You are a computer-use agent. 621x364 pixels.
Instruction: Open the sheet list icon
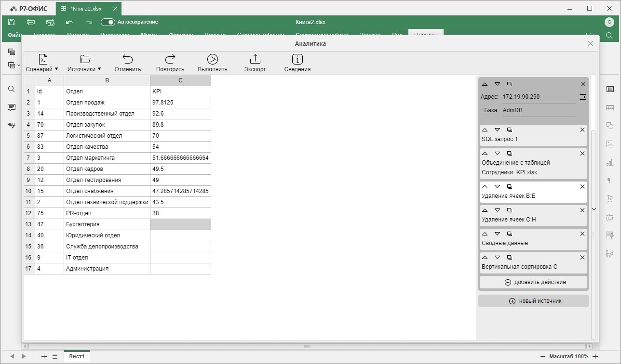[x=55, y=357]
